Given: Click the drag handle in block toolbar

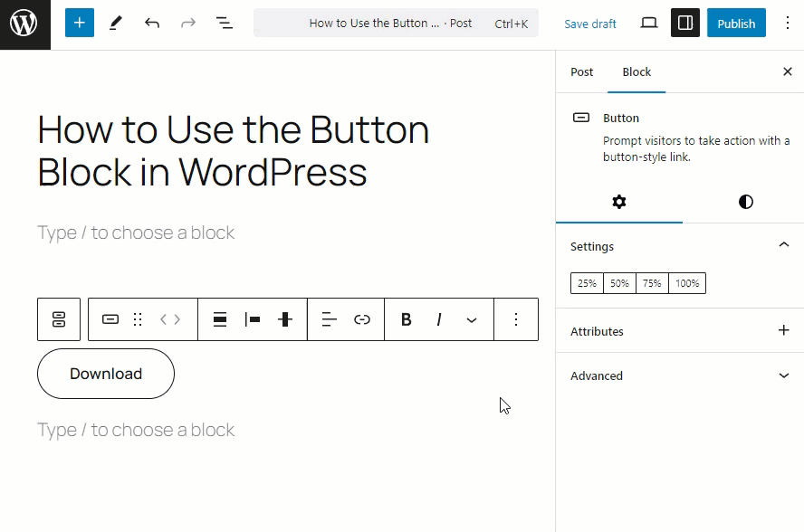Looking at the screenshot, I should click(138, 319).
